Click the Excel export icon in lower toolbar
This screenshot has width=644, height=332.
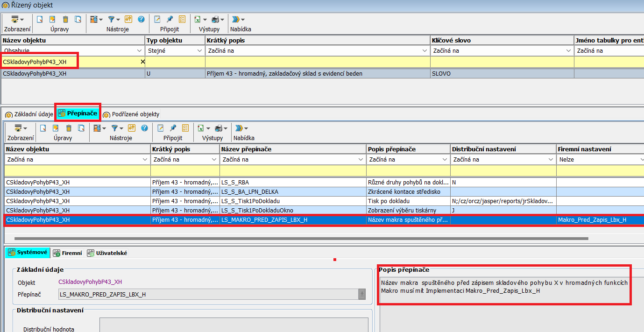tap(201, 128)
